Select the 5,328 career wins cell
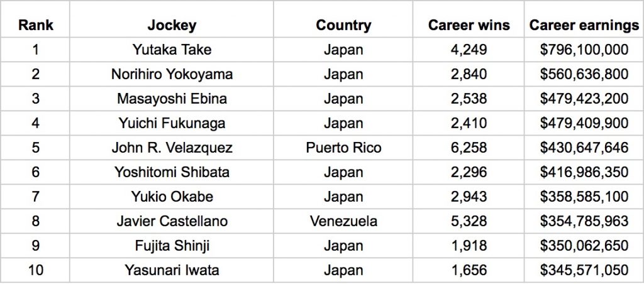Viewport: 644px width, 284px height. point(469,221)
